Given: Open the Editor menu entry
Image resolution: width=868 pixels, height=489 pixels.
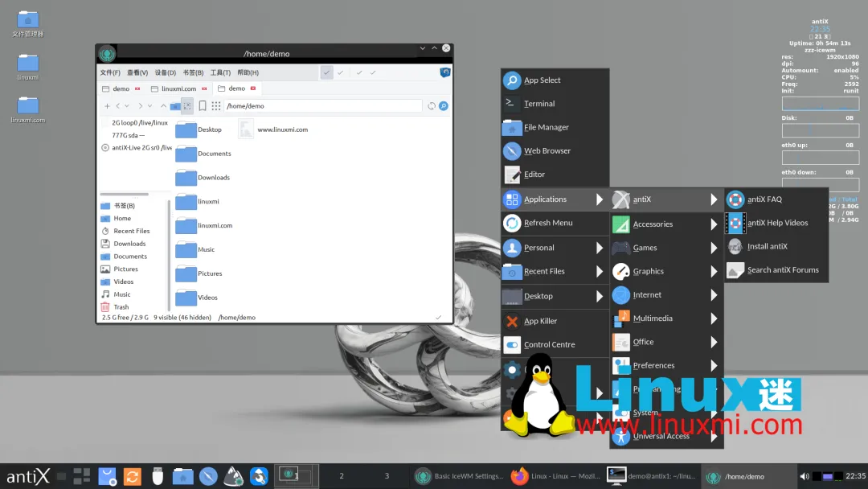Looking at the screenshot, I should [555, 175].
